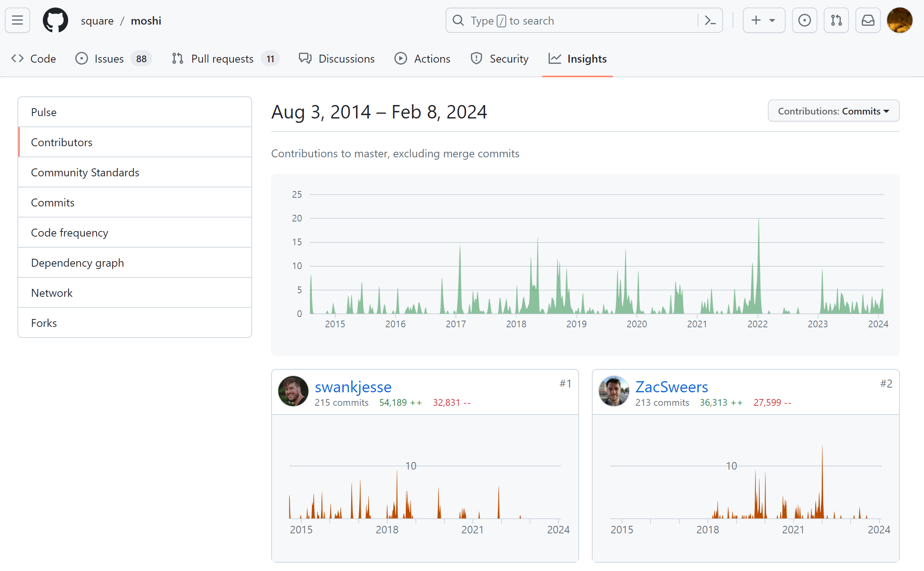
Task: Open the command palette icon
Action: (710, 20)
